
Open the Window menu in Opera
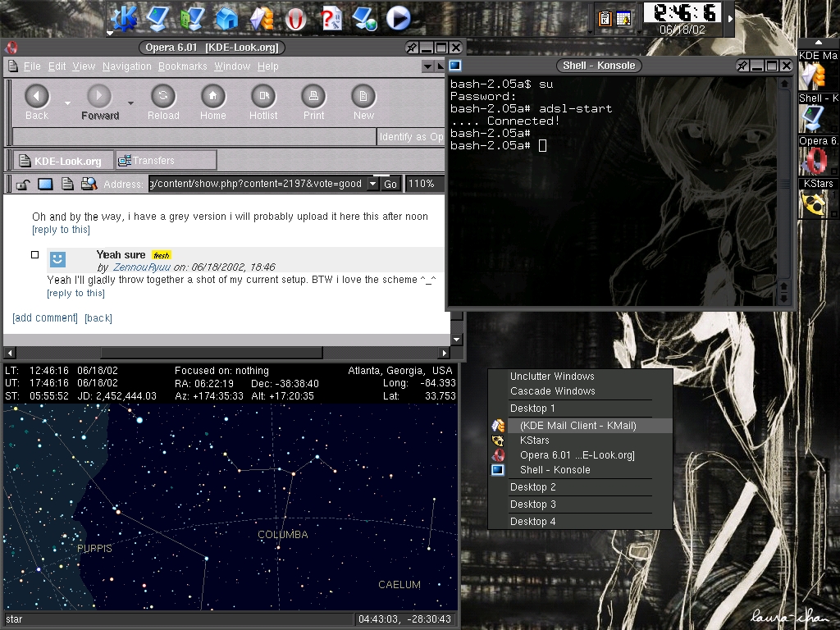[232, 66]
